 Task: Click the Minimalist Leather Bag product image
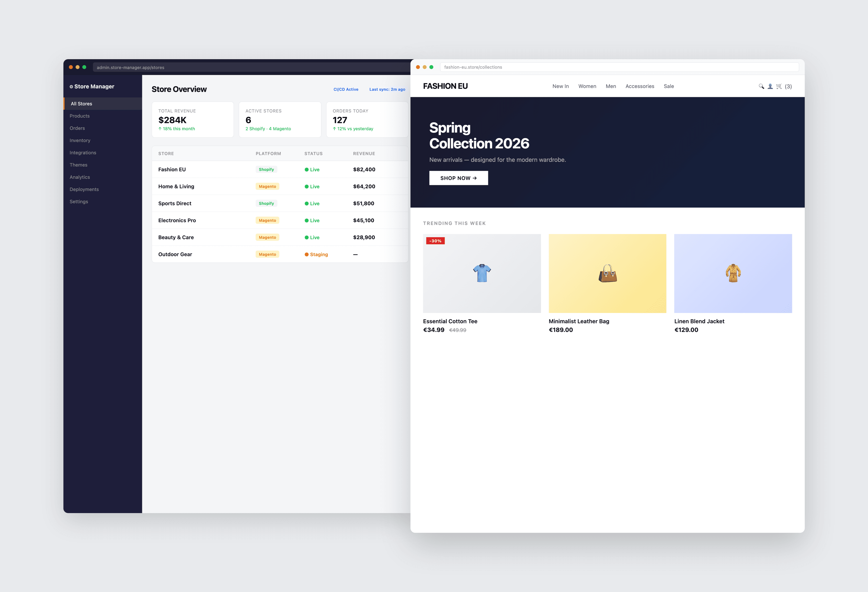(x=607, y=273)
